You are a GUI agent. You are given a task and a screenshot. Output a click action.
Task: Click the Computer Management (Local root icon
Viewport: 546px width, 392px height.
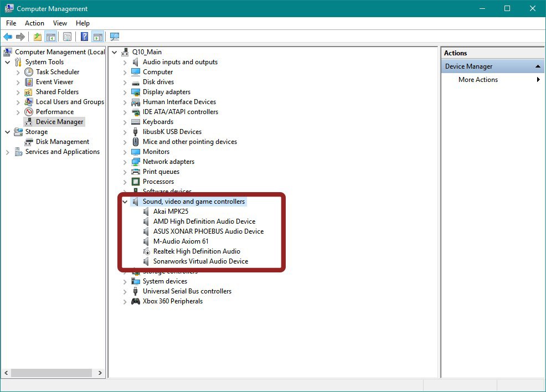pyautogui.click(x=8, y=52)
